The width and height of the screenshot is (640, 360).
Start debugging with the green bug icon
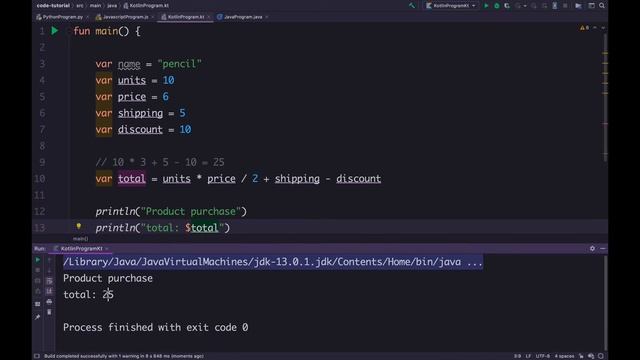497,6
